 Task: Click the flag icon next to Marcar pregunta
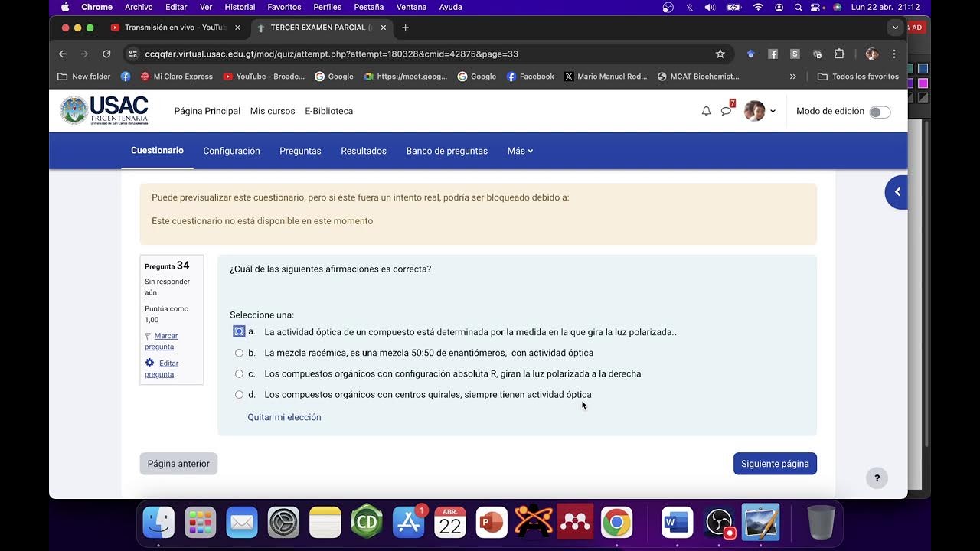(x=148, y=336)
